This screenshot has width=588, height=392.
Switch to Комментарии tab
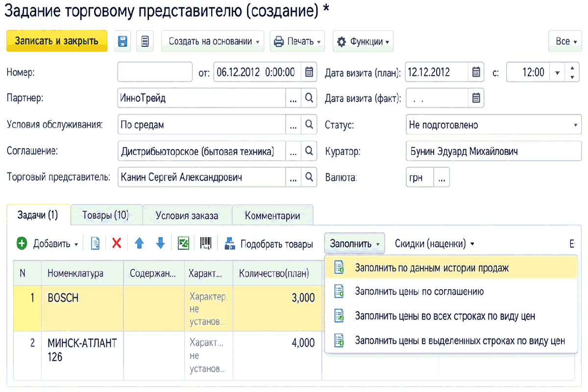coord(272,215)
